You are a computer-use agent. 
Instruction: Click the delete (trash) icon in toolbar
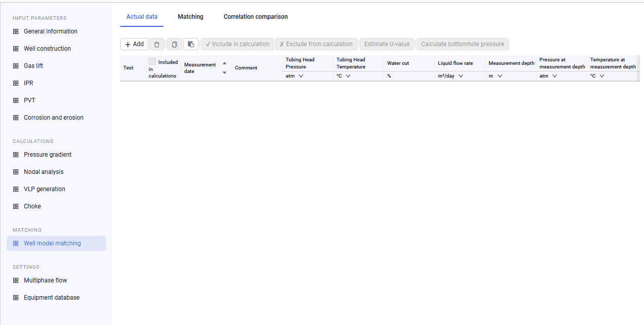pos(157,44)
